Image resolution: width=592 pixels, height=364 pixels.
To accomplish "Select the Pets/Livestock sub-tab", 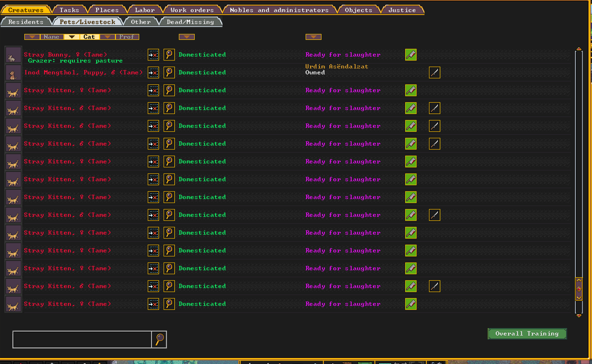I will coord(87,22).
